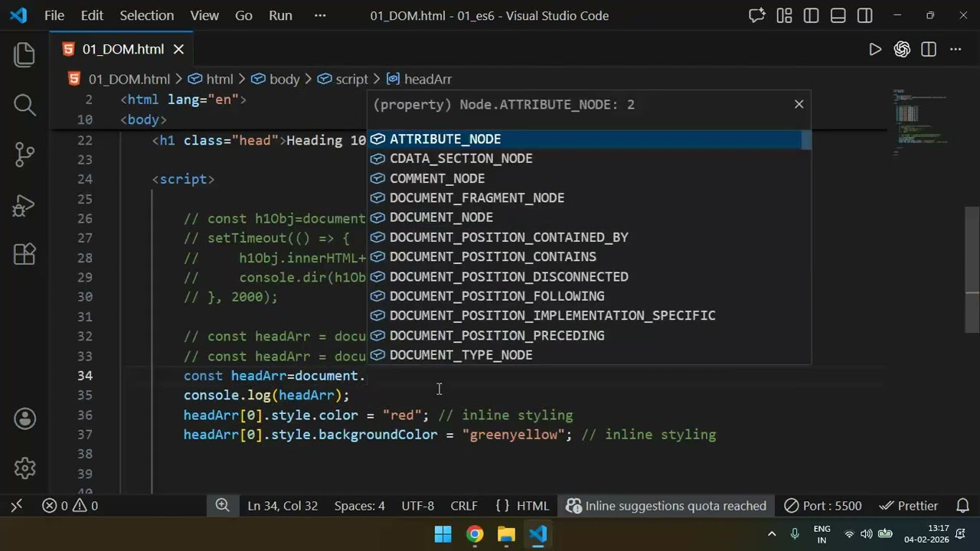Open the Extensions view
The height and width of the screenshot is (551, 980).
coord(24,254)
